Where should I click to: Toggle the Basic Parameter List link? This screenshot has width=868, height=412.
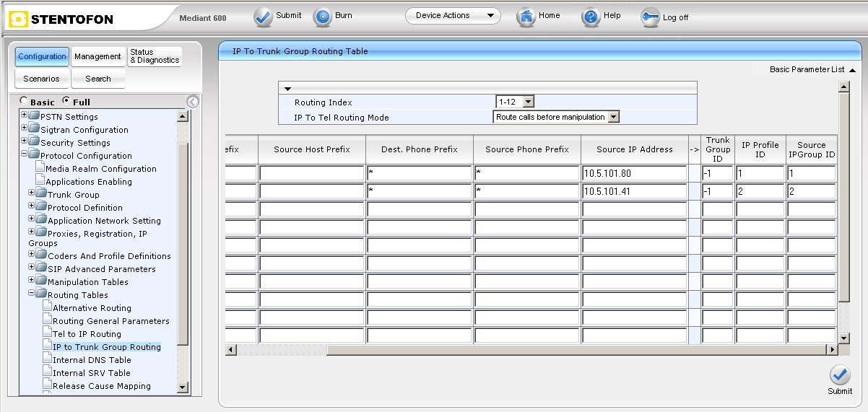pos(812,70)
